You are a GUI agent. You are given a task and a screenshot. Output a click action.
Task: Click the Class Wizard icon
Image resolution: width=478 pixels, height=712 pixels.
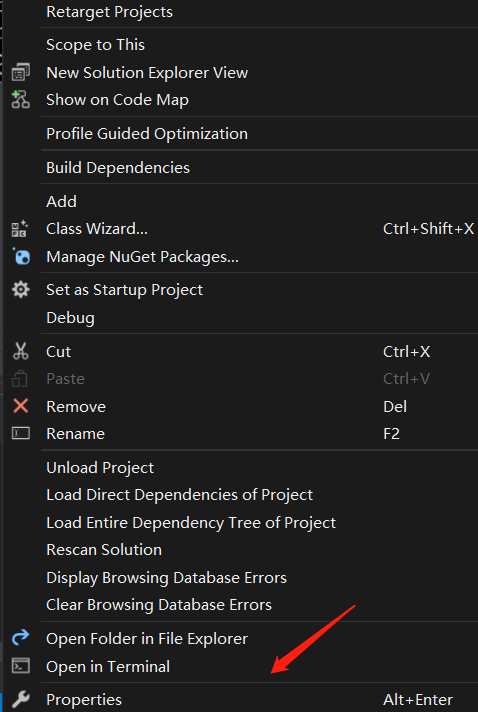click(x=20, y=229)
